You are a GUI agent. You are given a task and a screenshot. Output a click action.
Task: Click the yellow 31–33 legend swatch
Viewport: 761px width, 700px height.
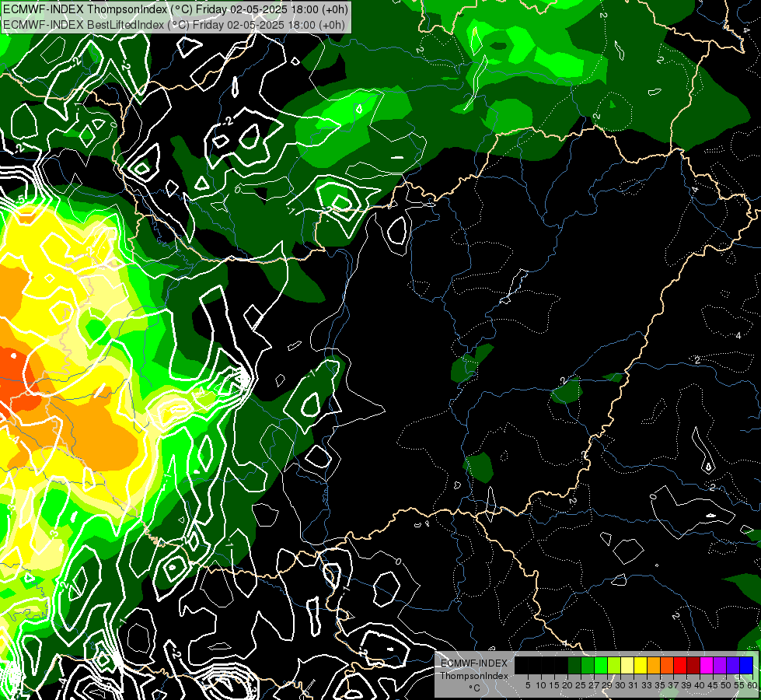pyautogui.click(x=641, y=665)
